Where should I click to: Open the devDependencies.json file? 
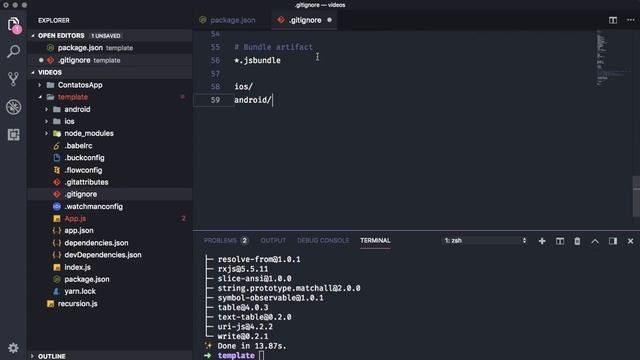[109, 255]
